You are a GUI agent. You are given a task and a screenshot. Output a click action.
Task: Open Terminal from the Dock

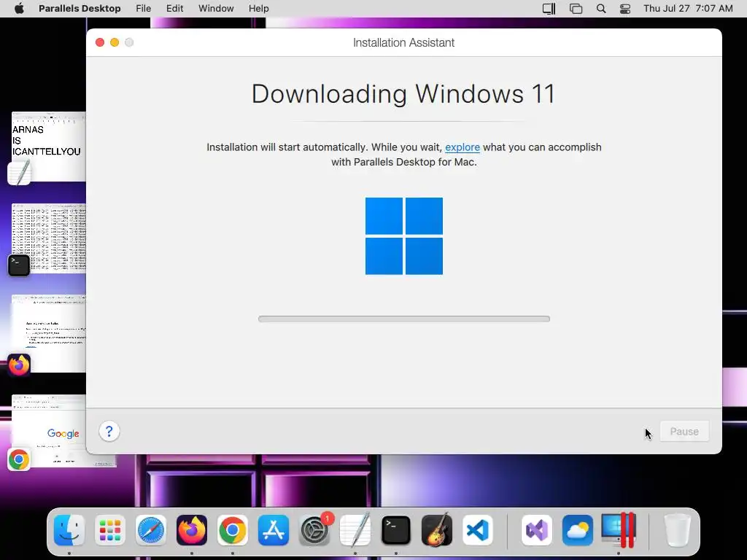pyautogui.click(x=396, y=530)
